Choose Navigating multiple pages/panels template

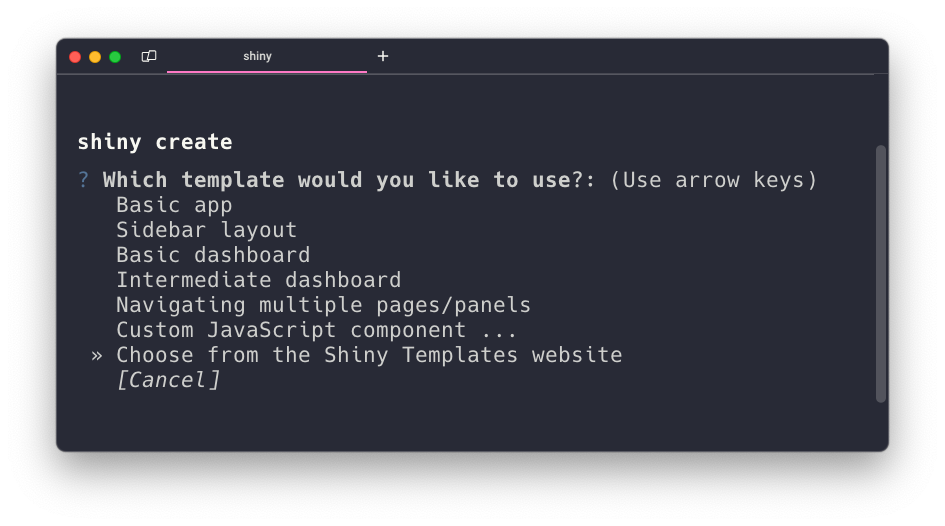(x=323, y=305)
